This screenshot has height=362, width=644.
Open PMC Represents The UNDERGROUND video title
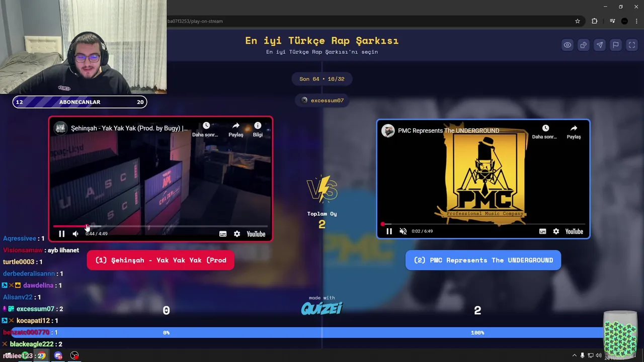449,131
